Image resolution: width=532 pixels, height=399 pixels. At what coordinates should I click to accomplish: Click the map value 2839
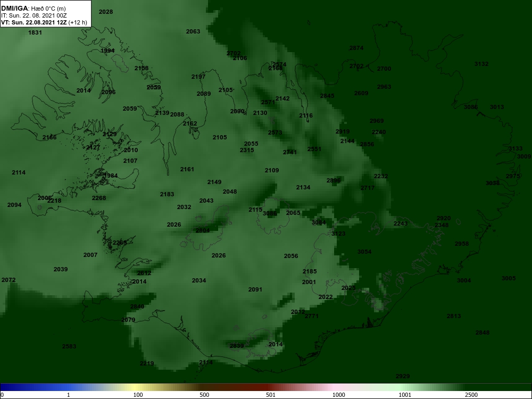[x=237, y=346]
